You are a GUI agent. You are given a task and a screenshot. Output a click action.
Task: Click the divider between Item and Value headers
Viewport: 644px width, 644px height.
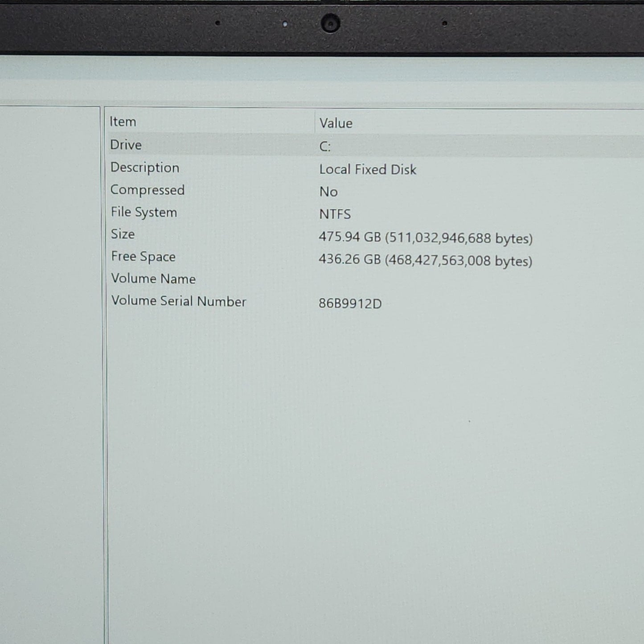coord(315,123)
